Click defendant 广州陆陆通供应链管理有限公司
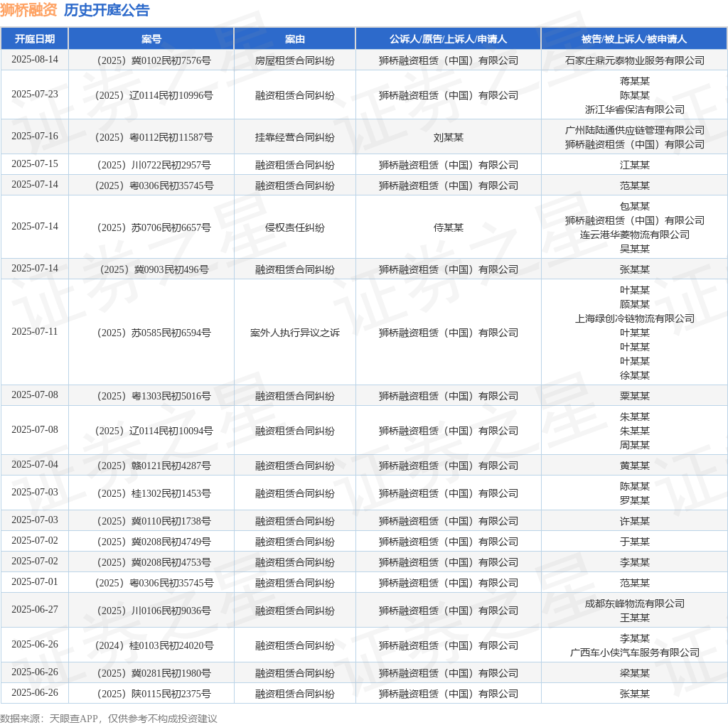728x725 pixels. (x=634, y=130)
